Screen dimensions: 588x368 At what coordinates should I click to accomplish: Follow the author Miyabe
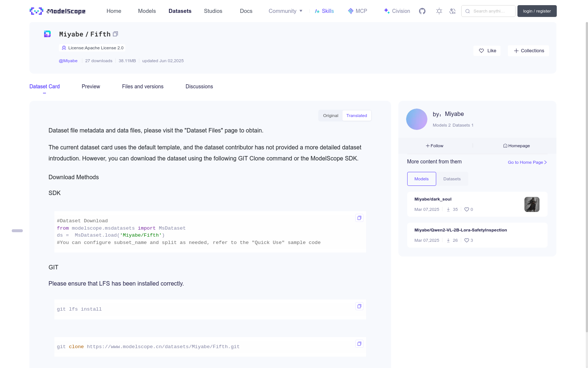point(435,146)
